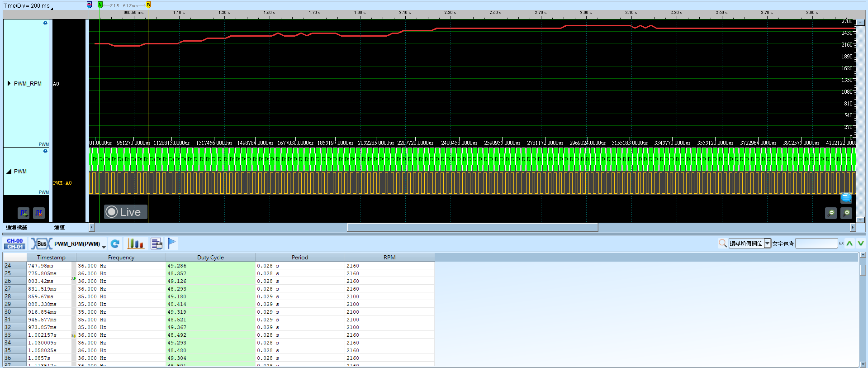Select RPM cell in row 33
Image resolution: width=868 pixels, height=368 pixels.
pyautogui.click(x=389, y=335)
